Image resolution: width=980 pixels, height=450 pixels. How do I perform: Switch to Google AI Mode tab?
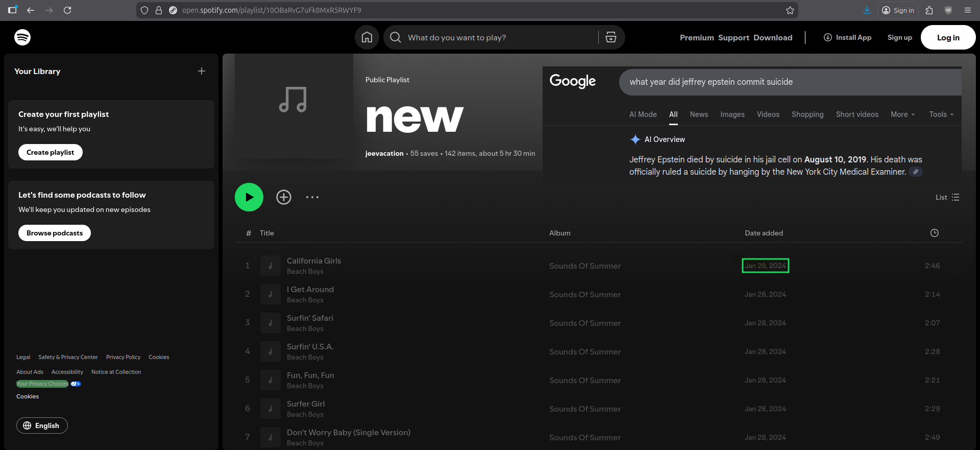[643, 114]
